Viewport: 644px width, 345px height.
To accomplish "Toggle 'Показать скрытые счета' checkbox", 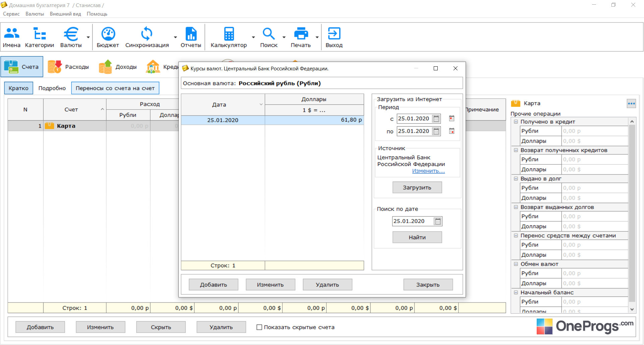I will click(x=259, y=327).
